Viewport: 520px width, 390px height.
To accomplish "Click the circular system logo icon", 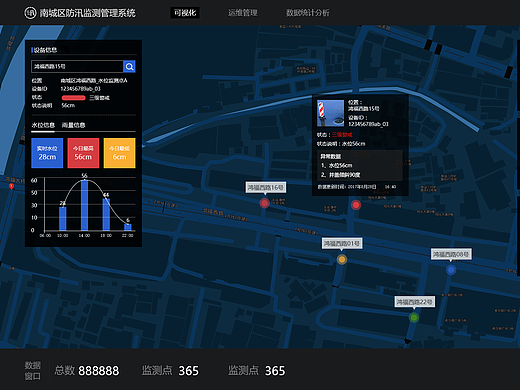I will click(30, 13).
